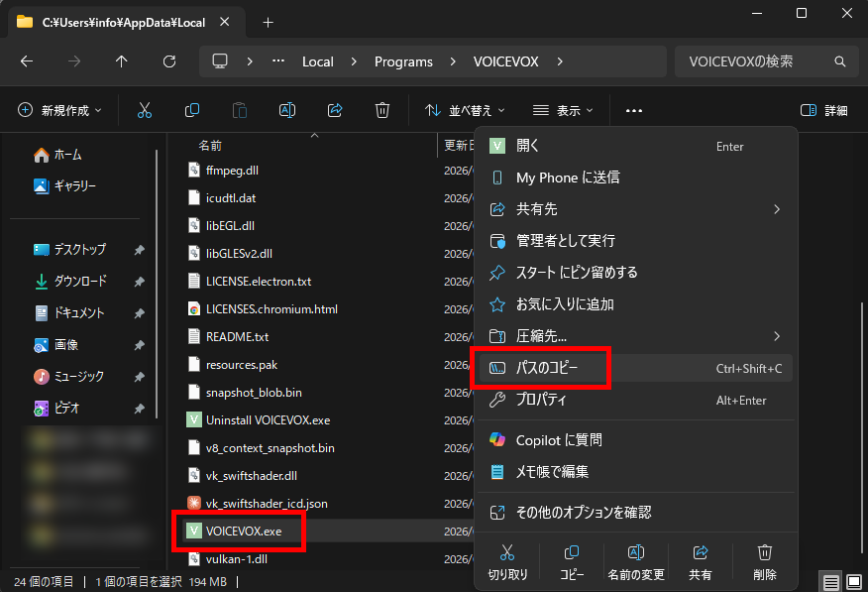The image size is (868, 592).
Task: Click the VOICEVOX breadcrumb segment
Action: click(x=505, y=61)
